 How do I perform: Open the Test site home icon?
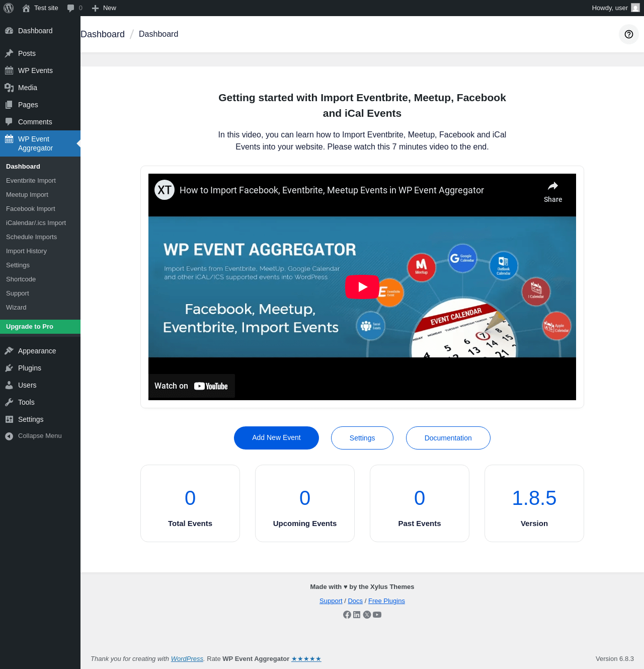(x=26, y=8)
